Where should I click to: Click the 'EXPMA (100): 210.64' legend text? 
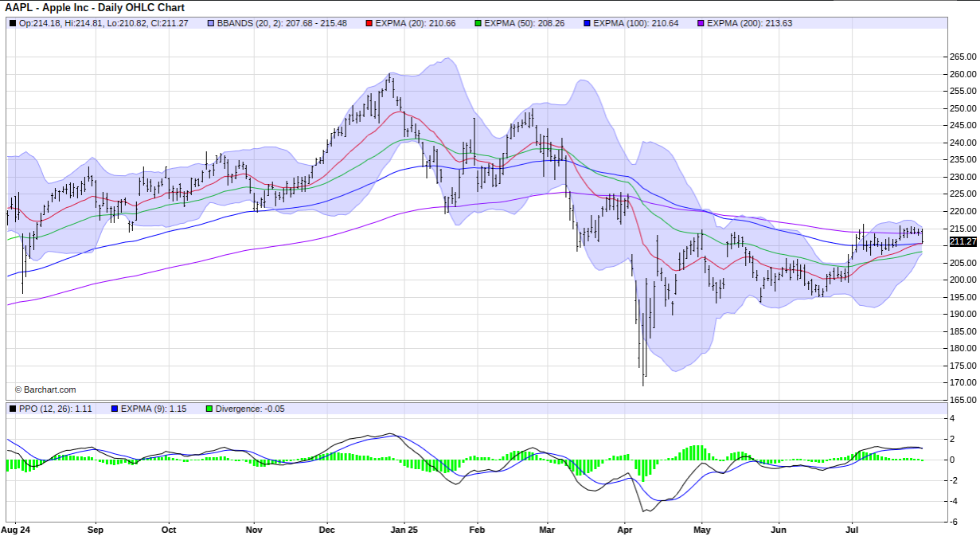[x=636, y=23]
